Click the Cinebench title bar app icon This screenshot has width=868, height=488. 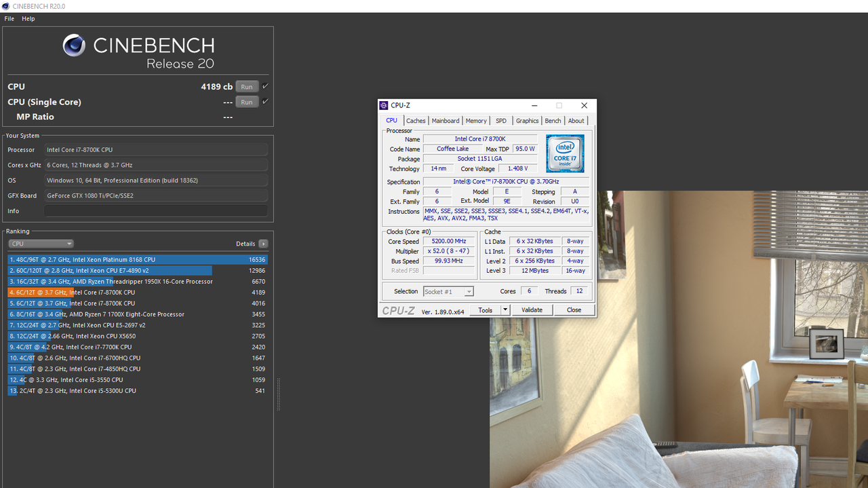pyautogui.click(x=5, y=6)
